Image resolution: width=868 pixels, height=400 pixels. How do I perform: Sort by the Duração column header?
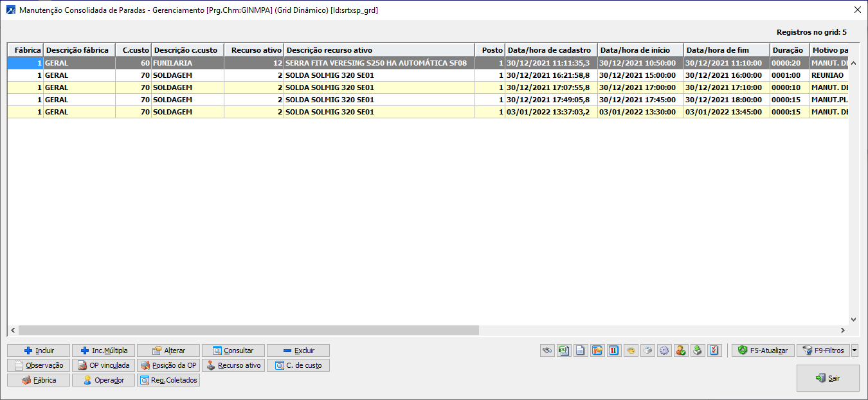pyautogui.click(x=789, y=50)
